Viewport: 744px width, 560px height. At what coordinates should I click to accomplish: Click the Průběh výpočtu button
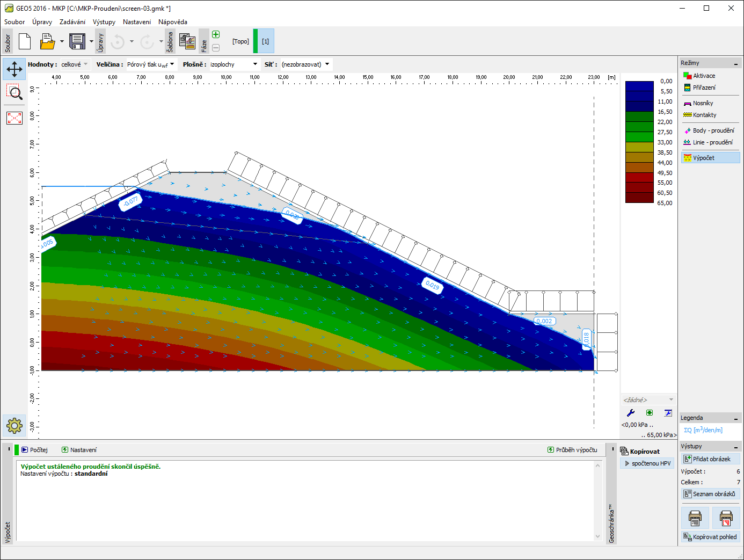coord(572,450)
